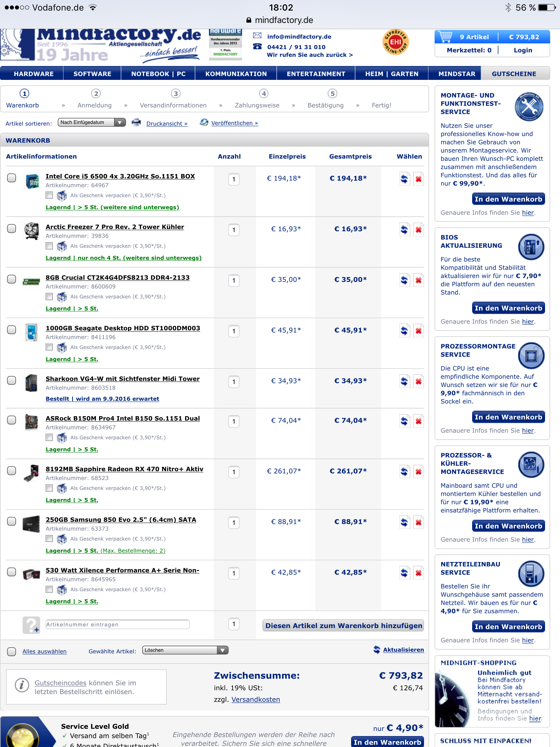Open the NOTEBOOK | PC menu

click(158, 74)
